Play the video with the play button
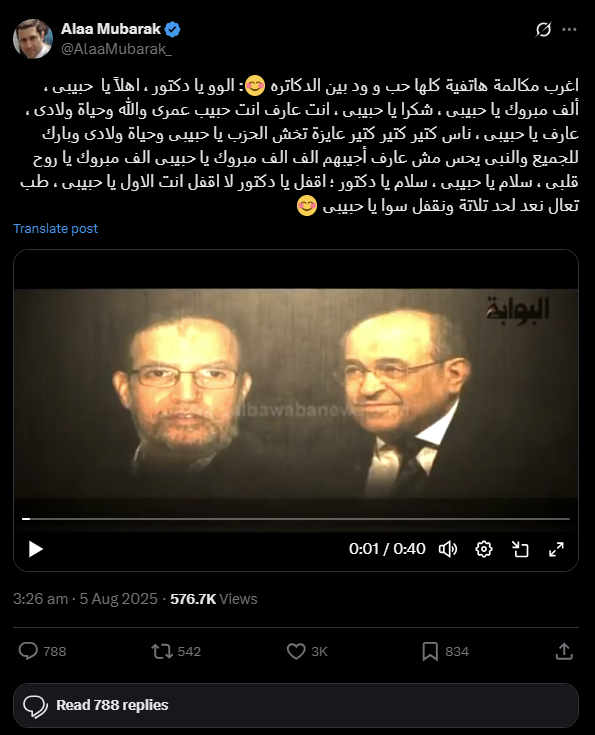Screen dimensions: 595x735 pyautogui.click(x=36, y=549)
